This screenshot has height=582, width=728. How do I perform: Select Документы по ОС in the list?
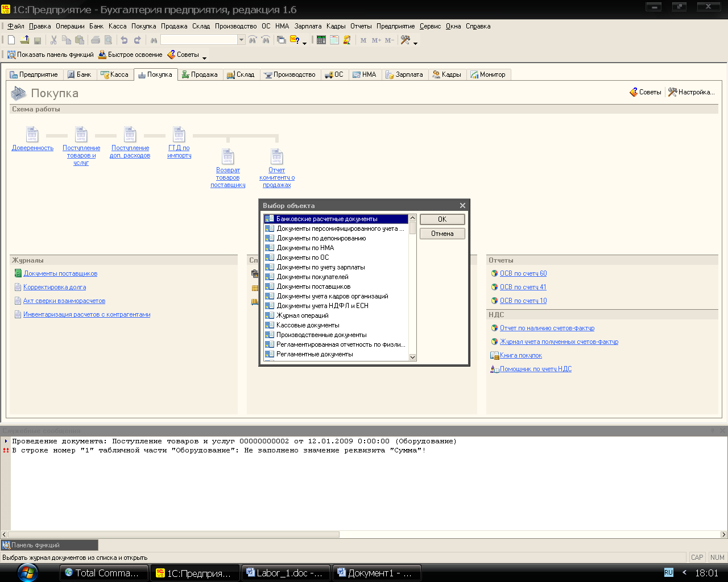coord(336,257)
